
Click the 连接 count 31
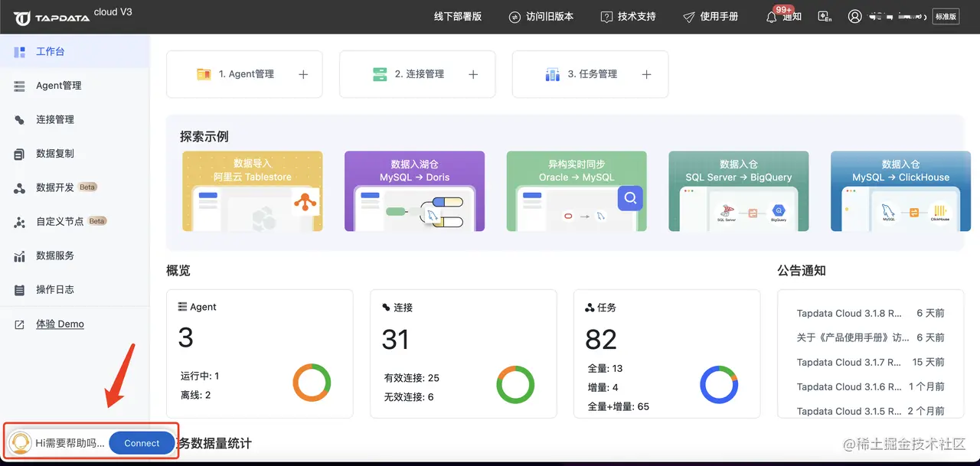coord(395,339)
